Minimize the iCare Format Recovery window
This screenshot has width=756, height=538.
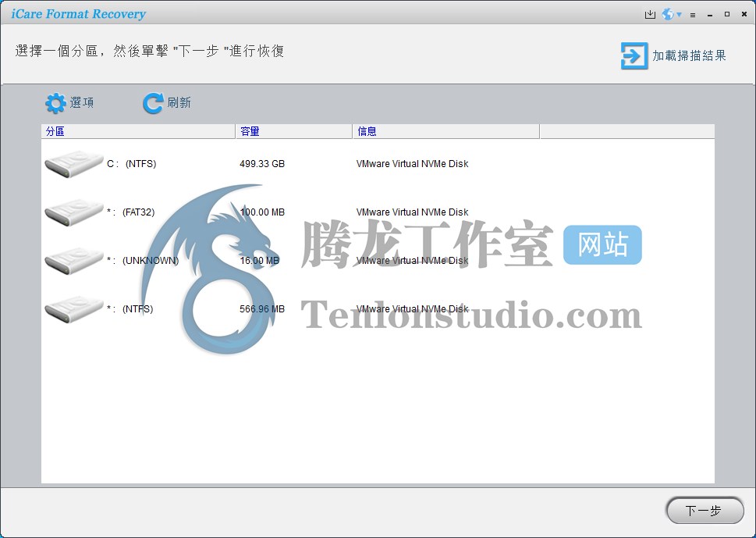click(x=710, y=15)
